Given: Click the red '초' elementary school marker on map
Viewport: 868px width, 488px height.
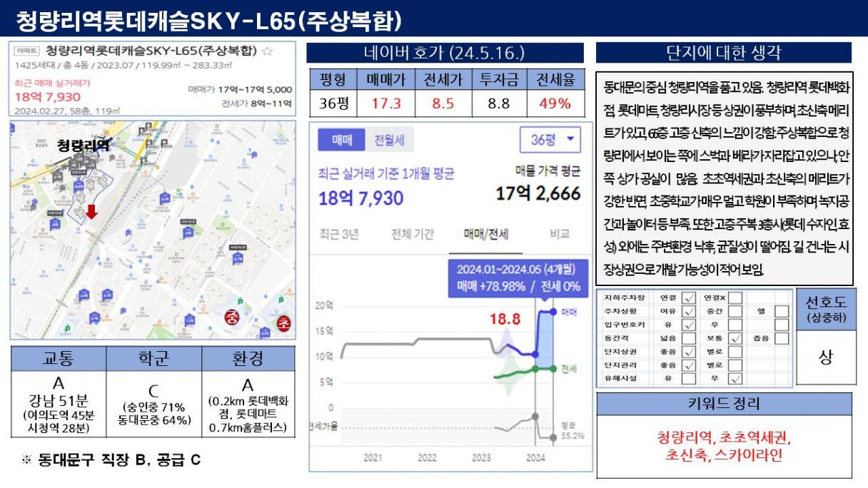Looking at the screenshot, I should [285, 322].
